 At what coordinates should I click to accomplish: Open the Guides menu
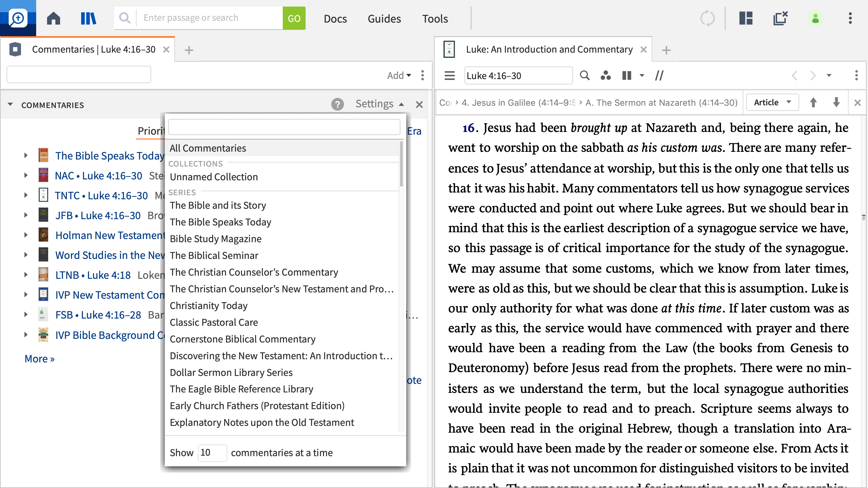(x=384, y=19)
